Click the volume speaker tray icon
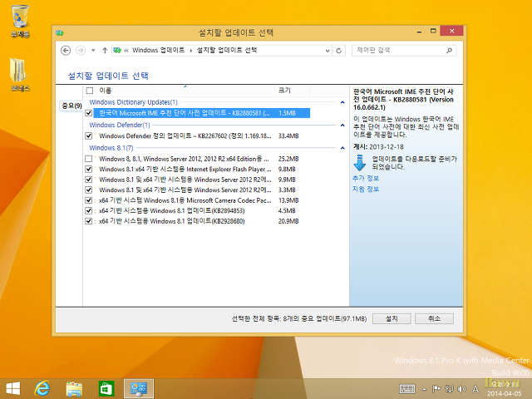Viewport: 532px width, 399px height. pos(462,389)
